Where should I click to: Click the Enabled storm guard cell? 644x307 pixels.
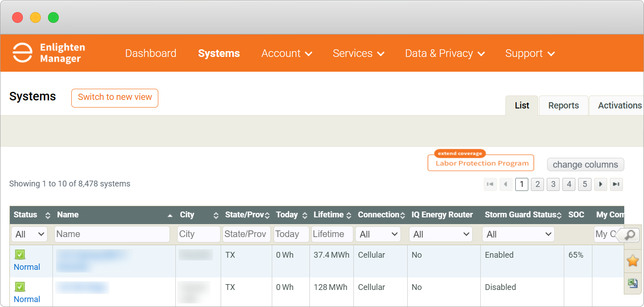point(499,255)
